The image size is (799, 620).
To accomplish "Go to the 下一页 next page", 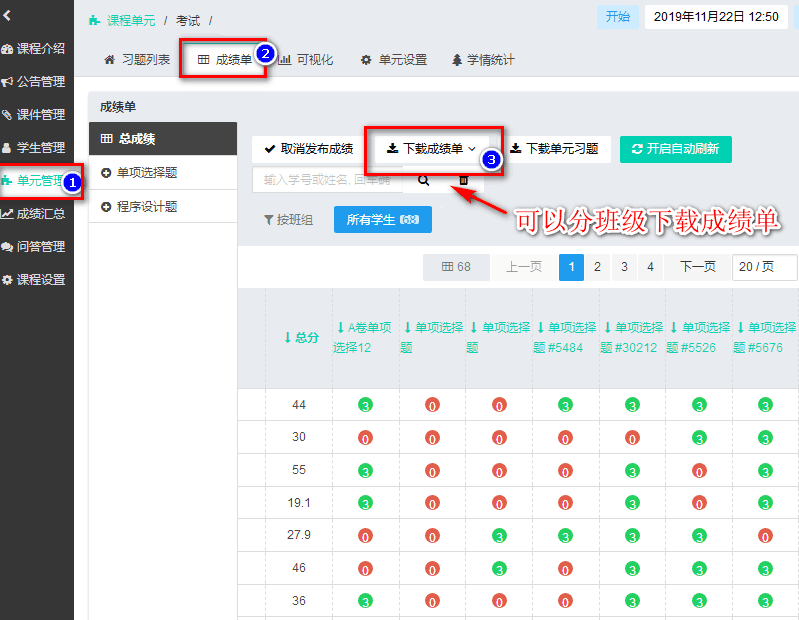I will coord(698,267).
